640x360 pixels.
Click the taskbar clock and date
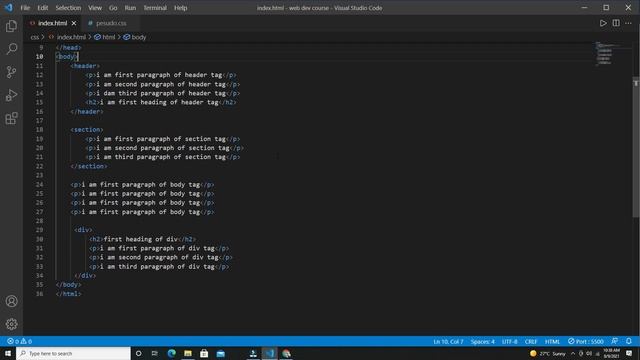tap(611, 353)
